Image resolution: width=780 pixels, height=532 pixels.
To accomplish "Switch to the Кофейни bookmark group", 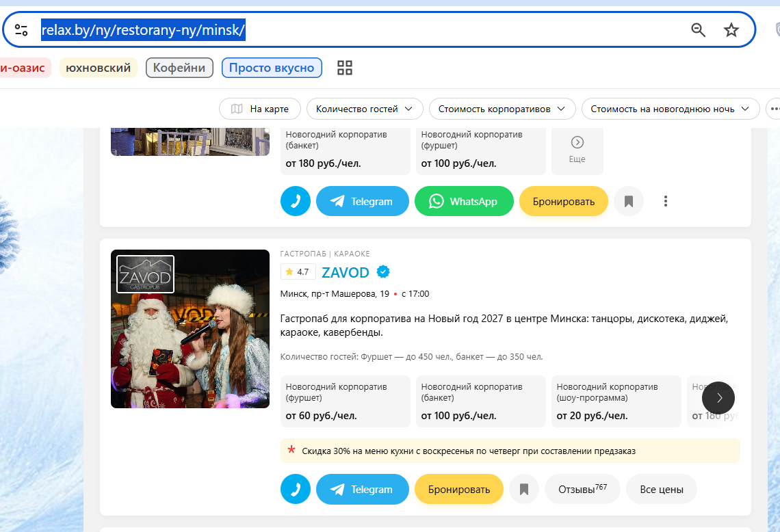I will [x=179, y=68].
